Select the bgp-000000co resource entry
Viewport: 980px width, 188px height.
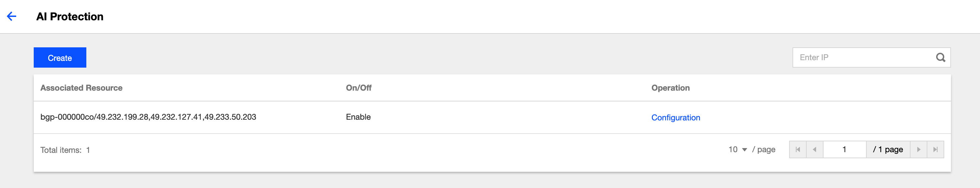click(148, 117)
